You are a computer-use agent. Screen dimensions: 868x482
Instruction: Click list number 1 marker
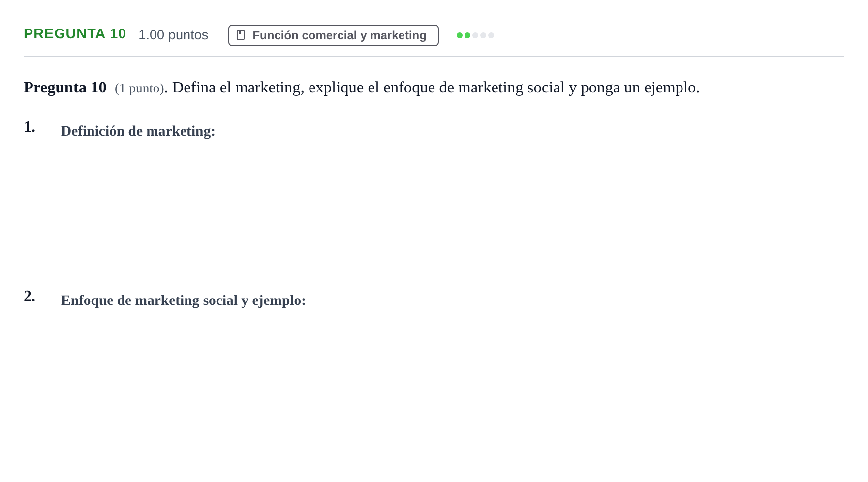(x=30, y=127)
